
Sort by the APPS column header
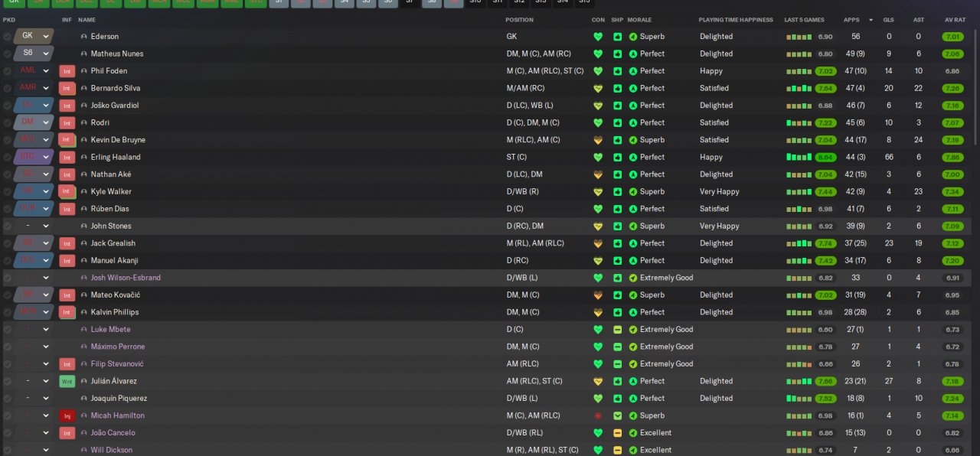pos(851,20)
